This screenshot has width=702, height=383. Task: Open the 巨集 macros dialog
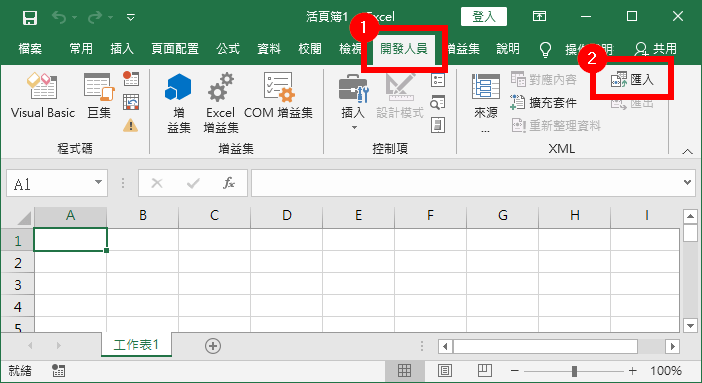click(99, 95)
